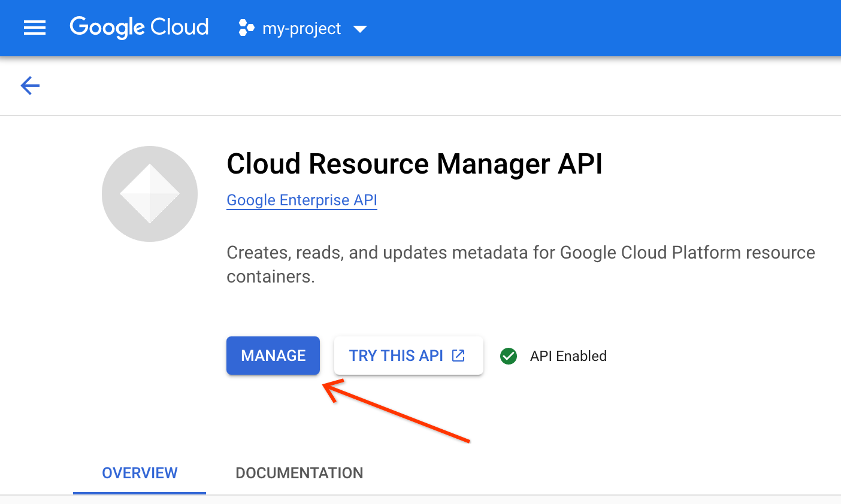The height and width of the screenshot is (504, 841).
Task: Follow the Google Enterprise API link
Action: 302,200
